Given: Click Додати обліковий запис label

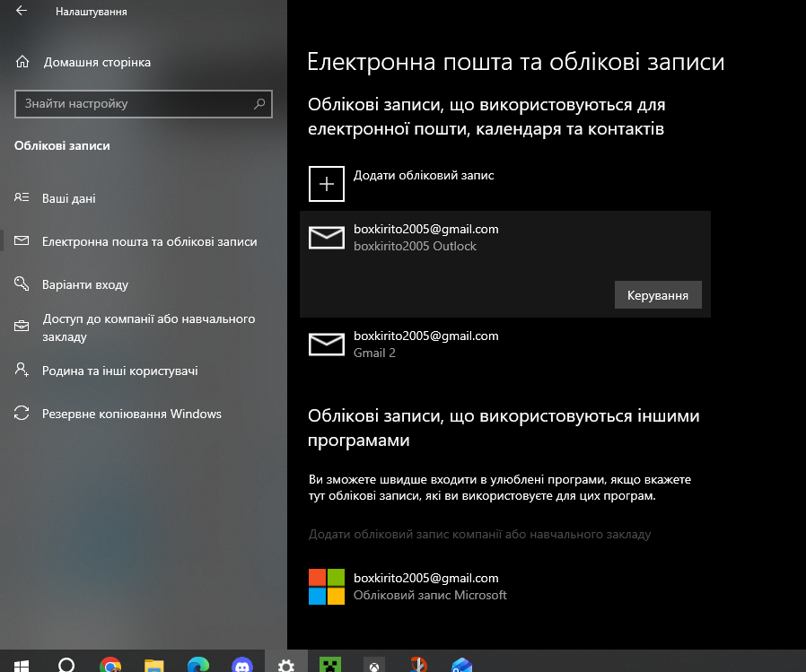Looking at the screenshot, I should (424, 175).
